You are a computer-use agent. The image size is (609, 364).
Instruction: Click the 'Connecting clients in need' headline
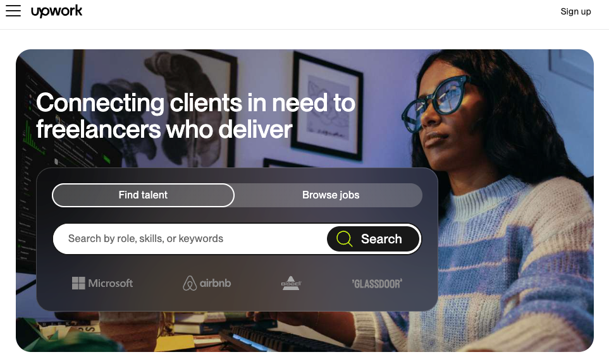click(195, 116)
